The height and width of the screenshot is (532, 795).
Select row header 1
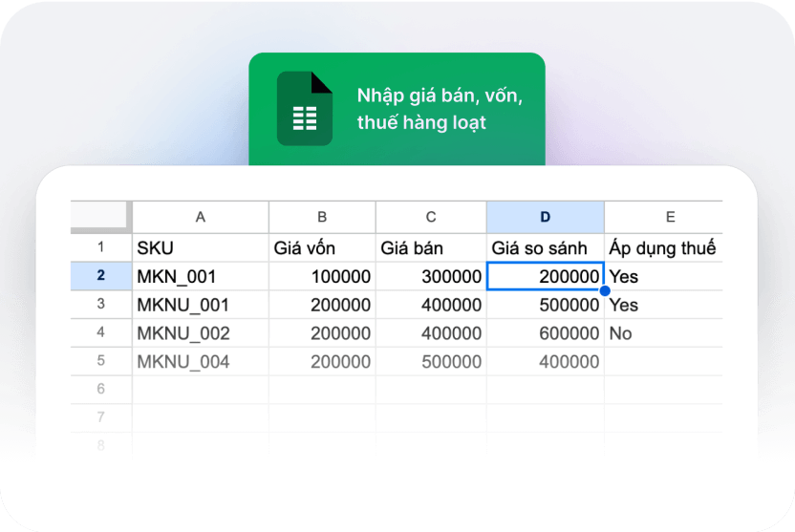tap(101, 247)
